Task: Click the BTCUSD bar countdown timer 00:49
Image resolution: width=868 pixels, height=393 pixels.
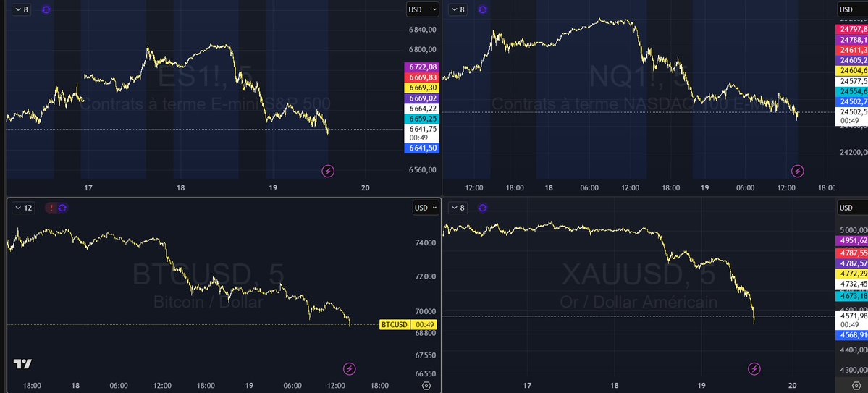Action: click(x=425, y=325)
